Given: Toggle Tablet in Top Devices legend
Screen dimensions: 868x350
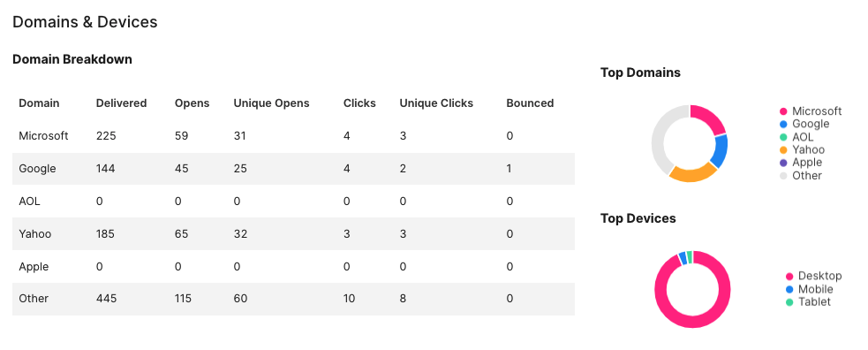Looking at the screenshot, I should [809, 301].
